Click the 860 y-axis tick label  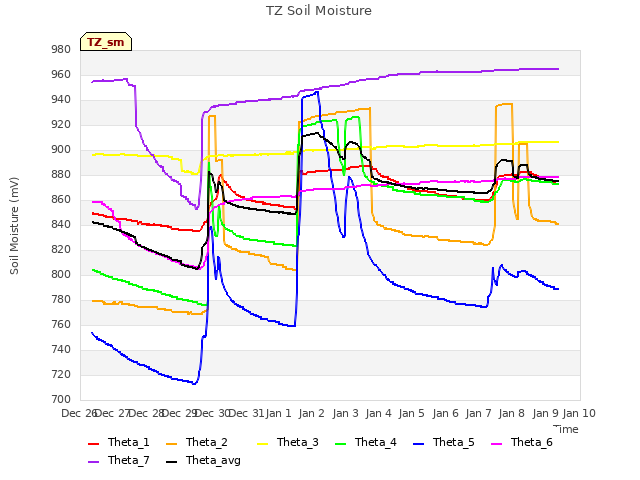(61, 200)
